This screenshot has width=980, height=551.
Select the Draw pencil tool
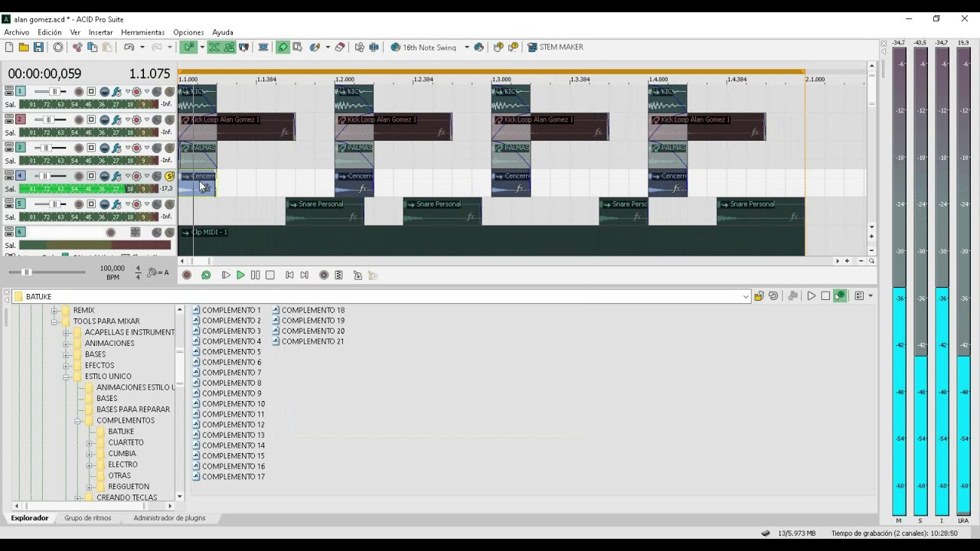click(283, 47)
